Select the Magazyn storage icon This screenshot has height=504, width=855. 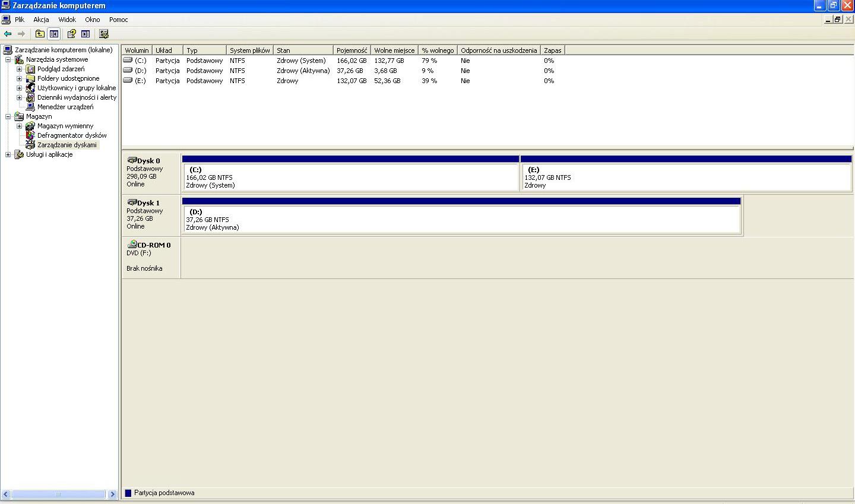pos(19,116)
